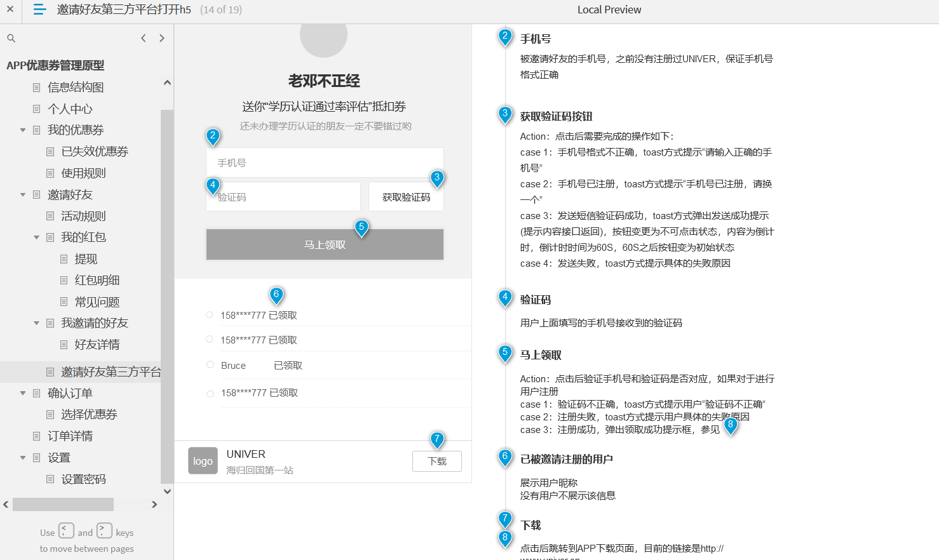Screen dimensions: 939x560
Task: Click the UNIVER app name text
Action: 246,454
